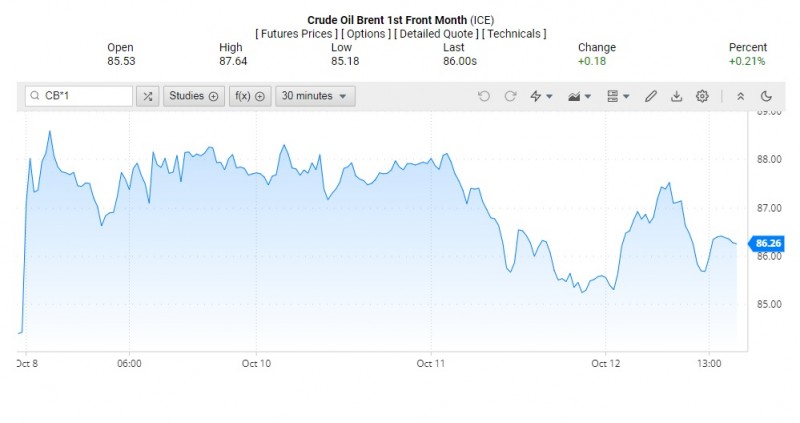Switch to the Technicals link
This screenshot has height=423, width=800.
514,34
